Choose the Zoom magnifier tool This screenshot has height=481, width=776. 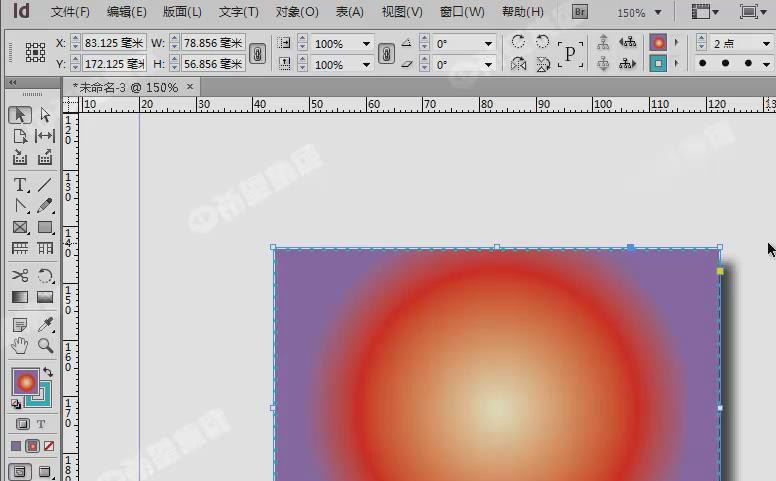coord(45,346)
